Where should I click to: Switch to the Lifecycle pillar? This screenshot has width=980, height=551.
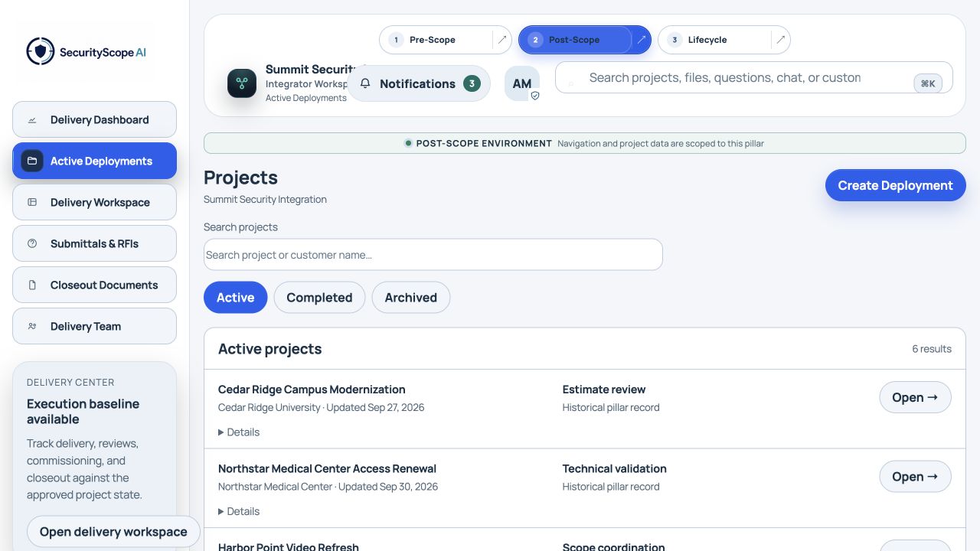716,40
